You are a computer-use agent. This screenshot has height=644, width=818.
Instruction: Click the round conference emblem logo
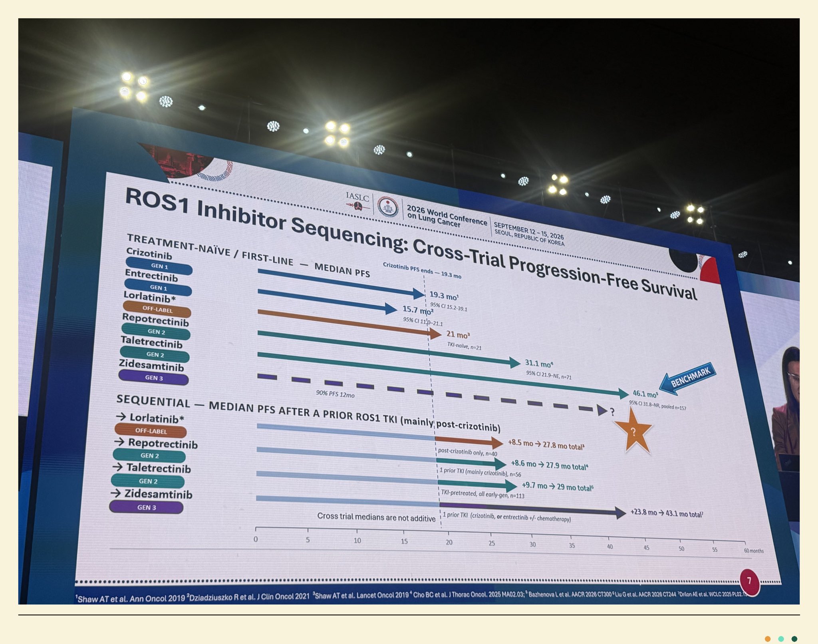tap(388, 207)
